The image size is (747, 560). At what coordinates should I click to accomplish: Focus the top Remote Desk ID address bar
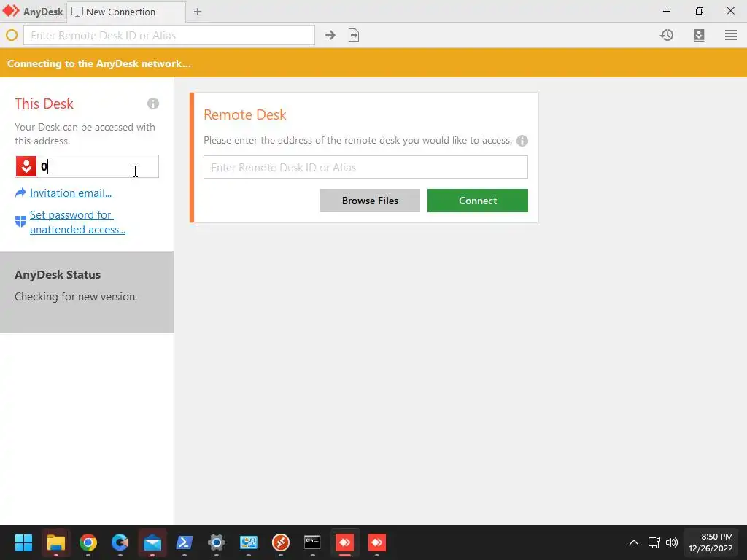tap(169, 35)
